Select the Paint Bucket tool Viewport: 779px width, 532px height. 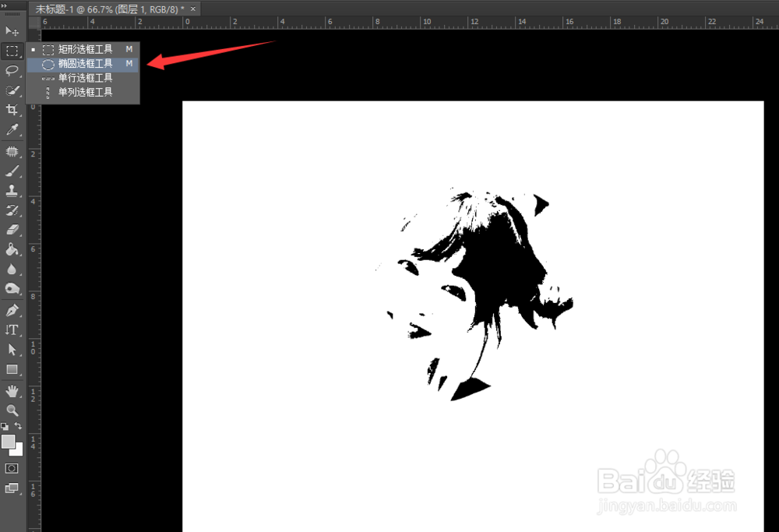(x=12, y=249)
